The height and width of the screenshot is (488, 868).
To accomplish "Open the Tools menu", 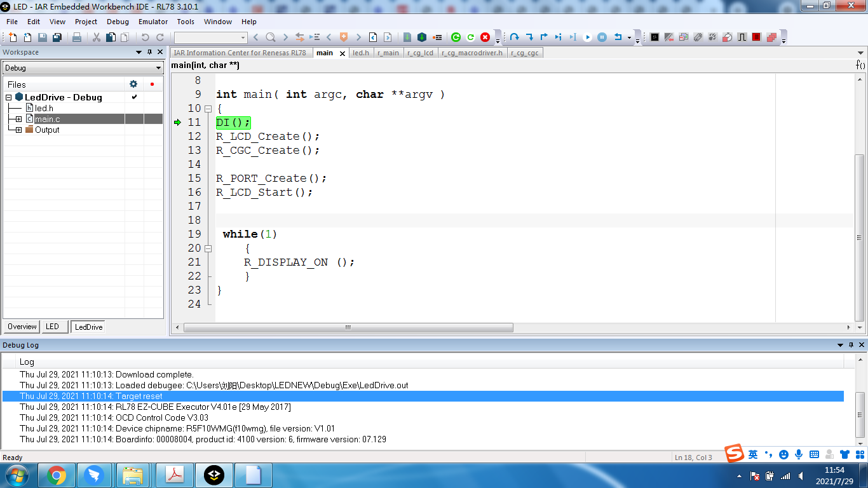I will pyautogui.click(x=186, y=22).
